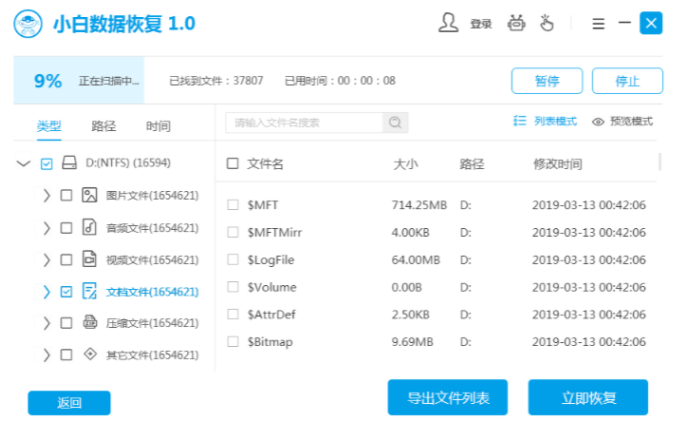The width and height of the screenshot is (675, 435).
Task: Expand the audio files (音频文件) node
Action: pos(46,228)
